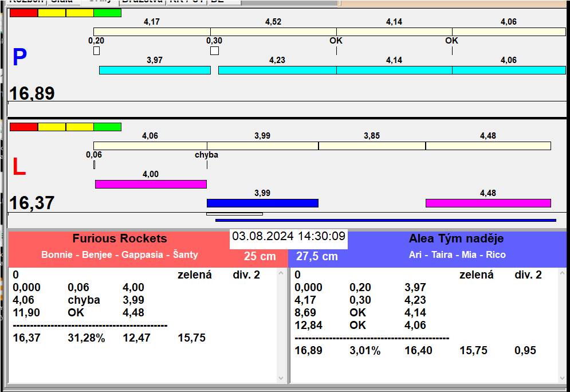The image size is (570, 392).
Task: Click the small box under 0,30
Action: coord(214,51)
